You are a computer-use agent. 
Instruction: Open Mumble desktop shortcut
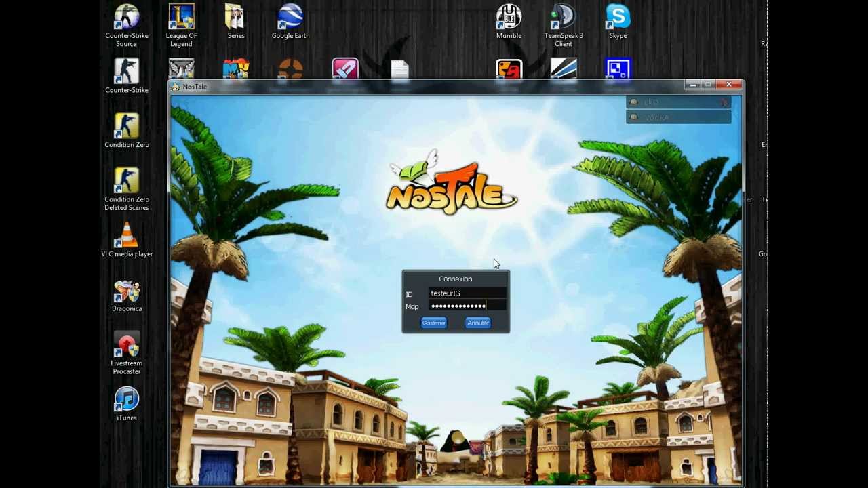pyautogui.click(x=509, y=21)
